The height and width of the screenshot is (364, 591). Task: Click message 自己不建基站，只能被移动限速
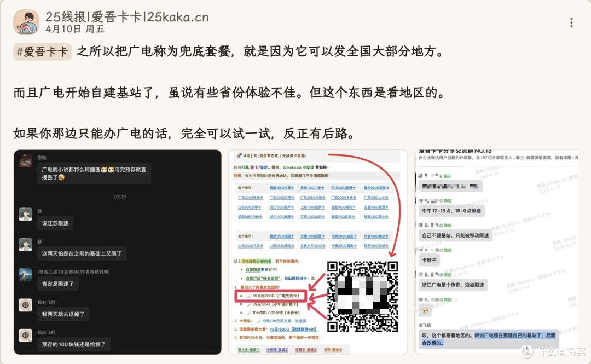(455, 235)
